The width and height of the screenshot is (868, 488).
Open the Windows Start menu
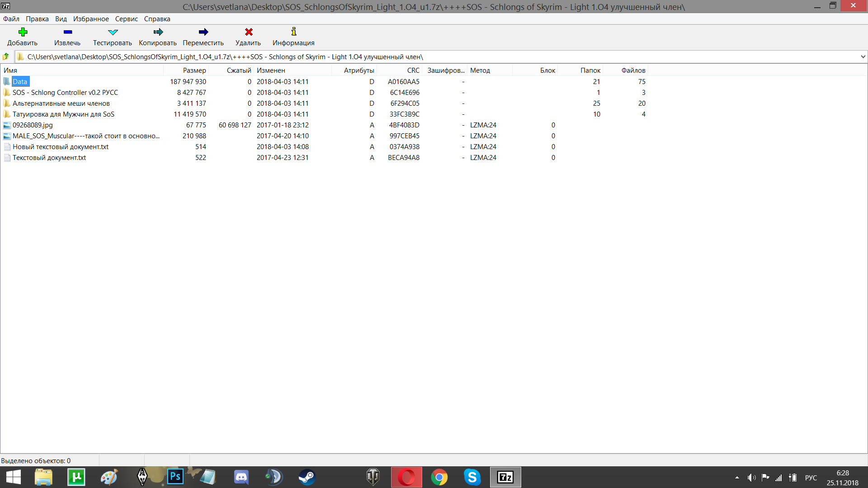coord(14,477)
